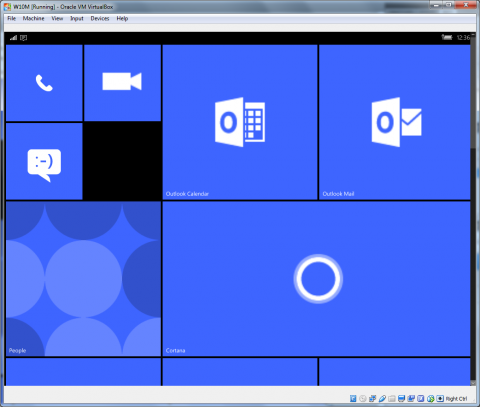This screenshot has height=407, width=480.
Task: Click the network adapters status icon
Action: tap(372, 398)
